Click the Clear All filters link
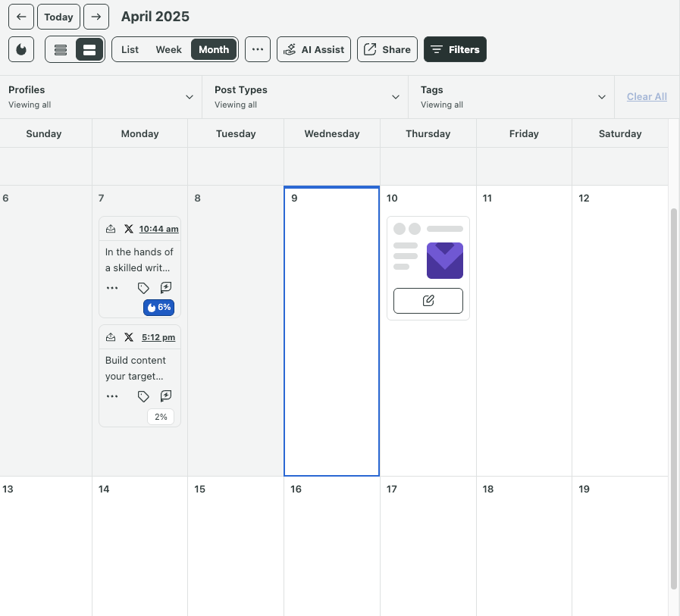 click(x=646, y=96)
